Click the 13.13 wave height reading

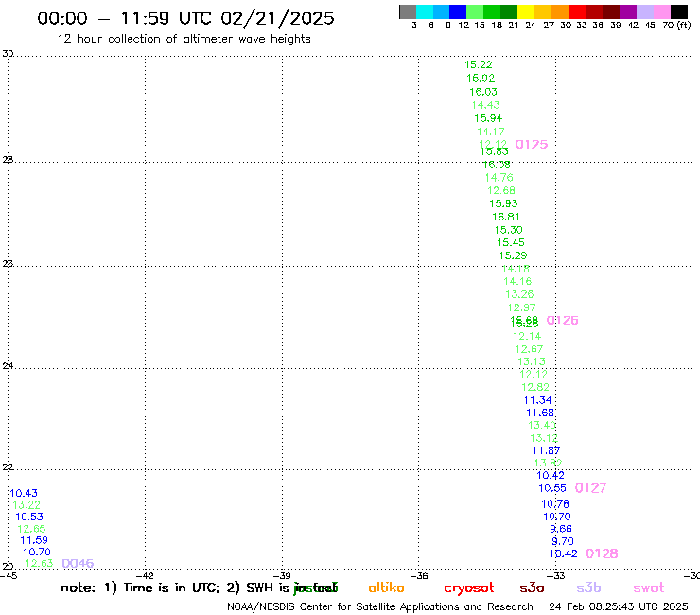coord(532,361)
